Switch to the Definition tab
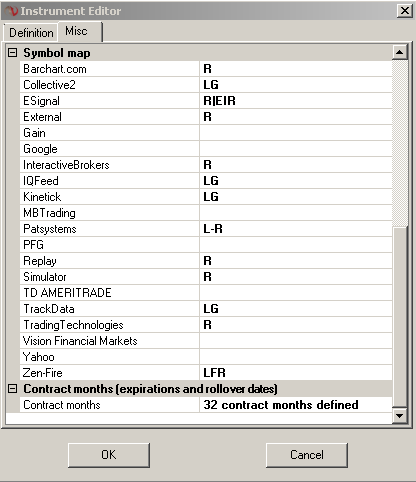416x482 pixels. tap(31, 33)
